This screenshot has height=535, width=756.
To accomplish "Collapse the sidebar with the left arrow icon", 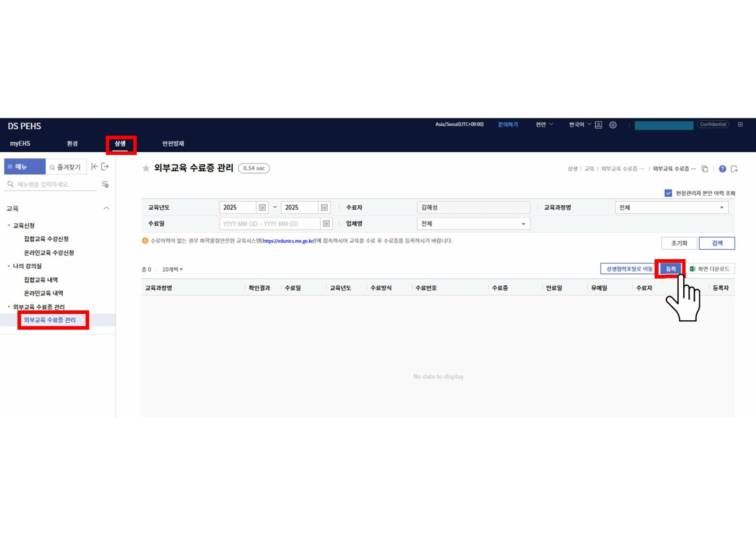I will click(x=94, y=167).
